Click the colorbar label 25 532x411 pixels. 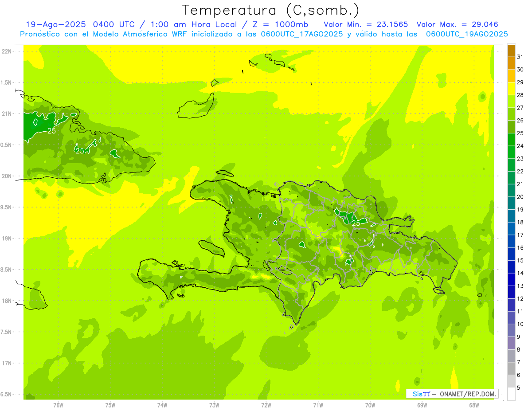click(520, 133)
